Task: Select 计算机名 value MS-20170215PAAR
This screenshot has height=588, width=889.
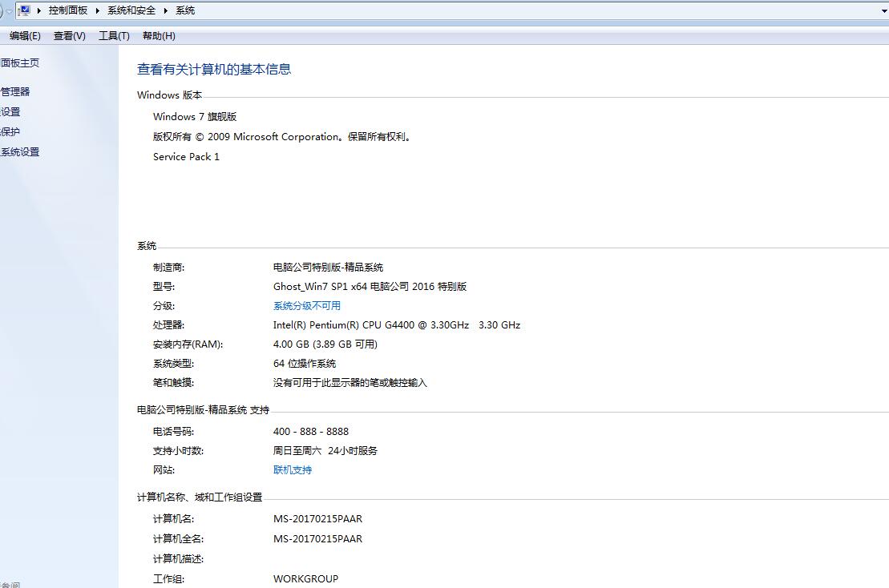Action: tap(317, 519)
